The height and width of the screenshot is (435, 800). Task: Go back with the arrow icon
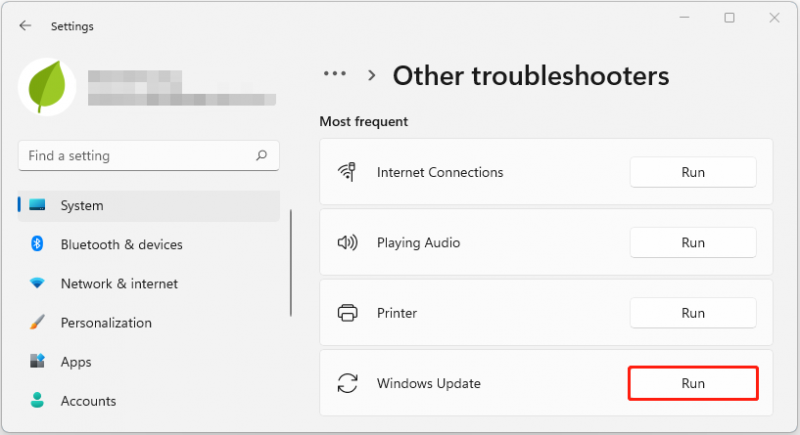coord(25,25)
